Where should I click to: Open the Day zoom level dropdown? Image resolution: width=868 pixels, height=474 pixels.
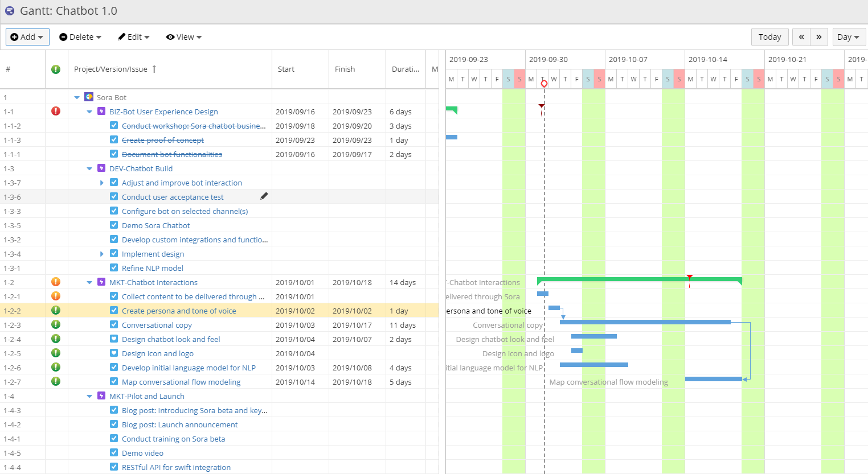849,36
